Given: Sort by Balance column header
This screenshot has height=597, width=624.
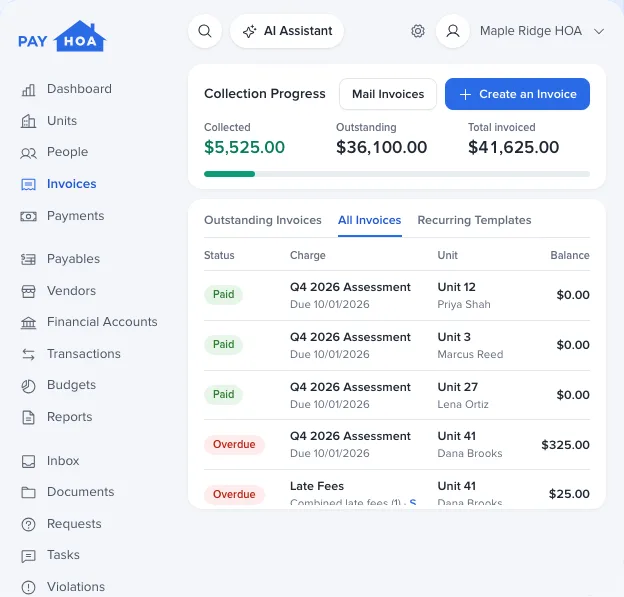Looking at the screenshot, I should tap(570, 255).
